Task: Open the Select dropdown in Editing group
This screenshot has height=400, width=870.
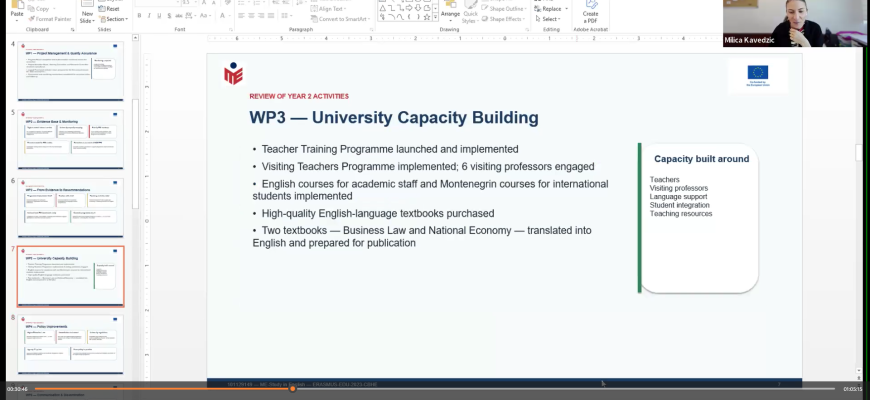Action: pos(548,19)
